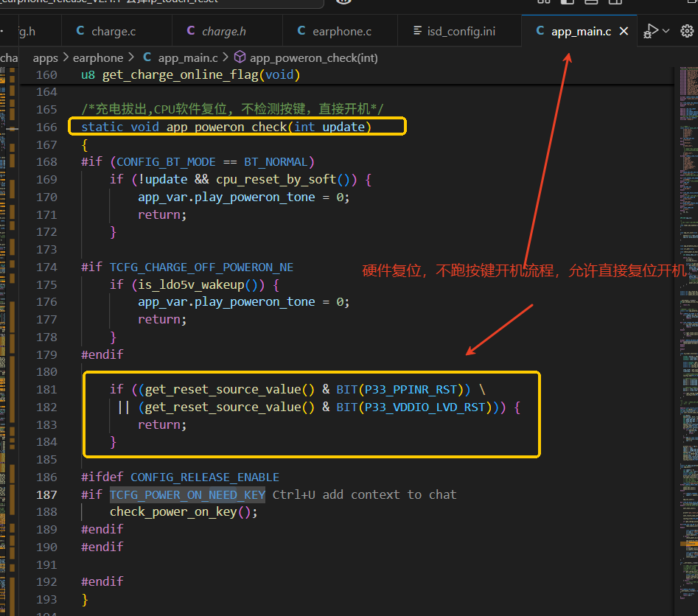Click the highlighted TCFG_POWER_ON_NEED_KEY macro
Screen dimensions: 698x616
pos(187,494)
